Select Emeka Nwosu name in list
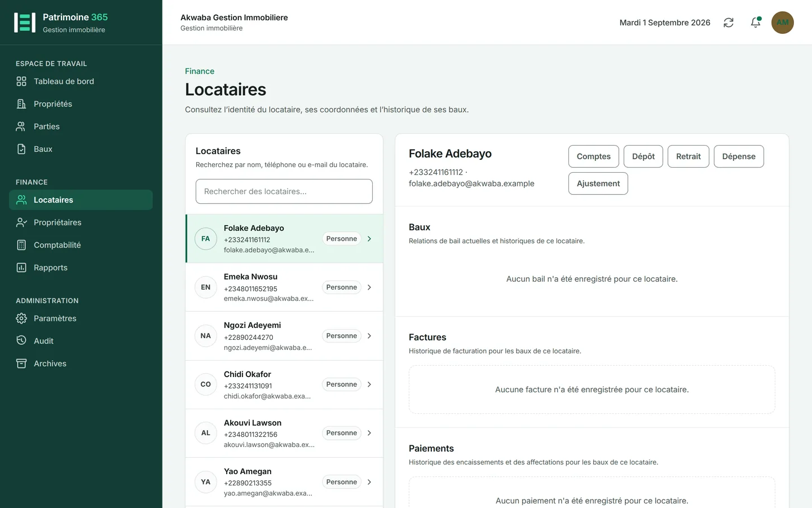812x508 pixels. pos(250,277)
